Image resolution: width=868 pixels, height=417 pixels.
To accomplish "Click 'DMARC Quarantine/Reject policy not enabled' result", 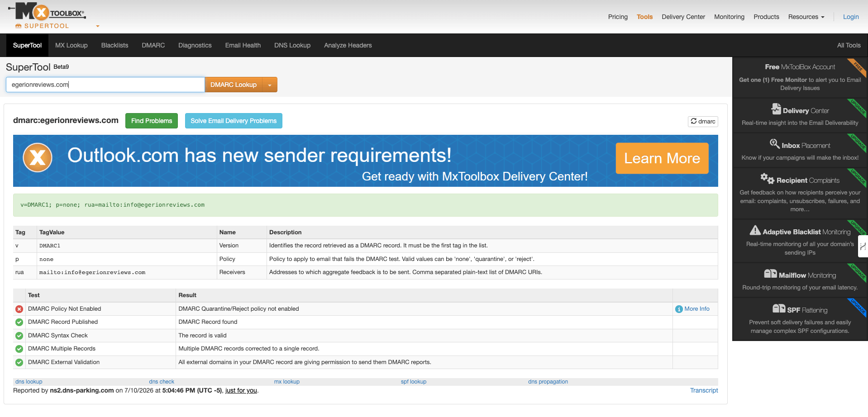I will coord(238,309).
